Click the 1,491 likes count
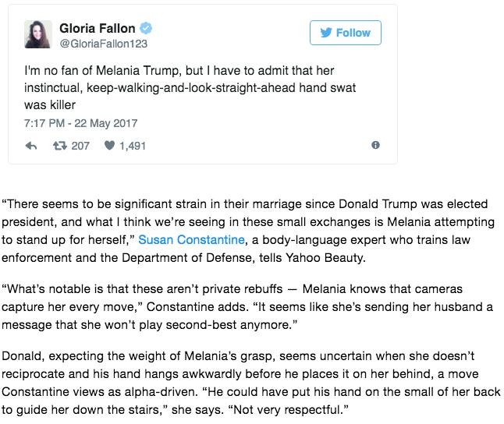The width and height of the screenshot is (504, 424). pyautogui.click(x=133, y=147)
